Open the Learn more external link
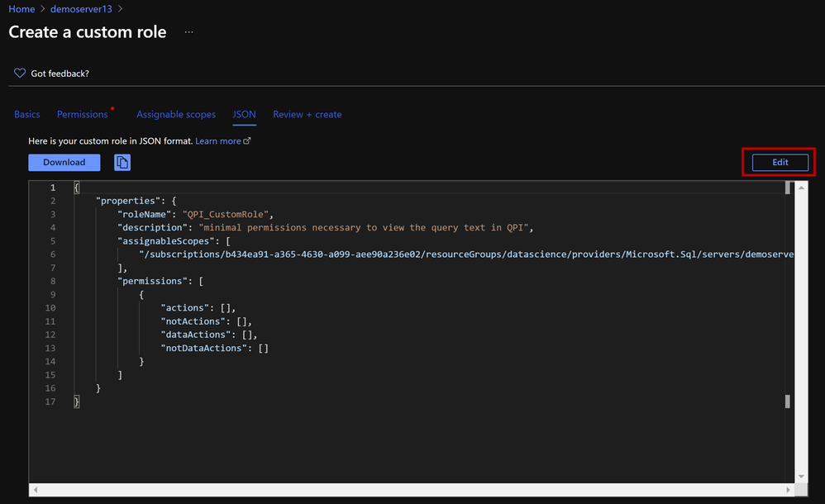The width and height of the screenshot is (825, 504). tap(223, 141)
